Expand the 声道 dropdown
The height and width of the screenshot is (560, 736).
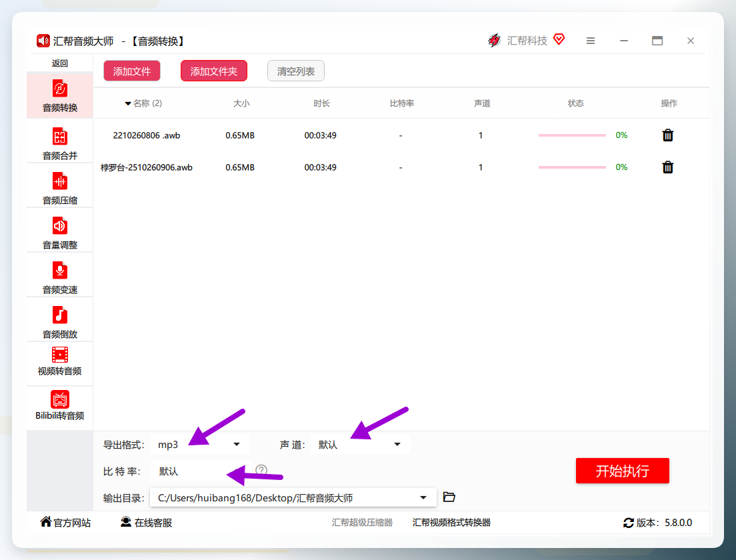[x=361, y=445]
